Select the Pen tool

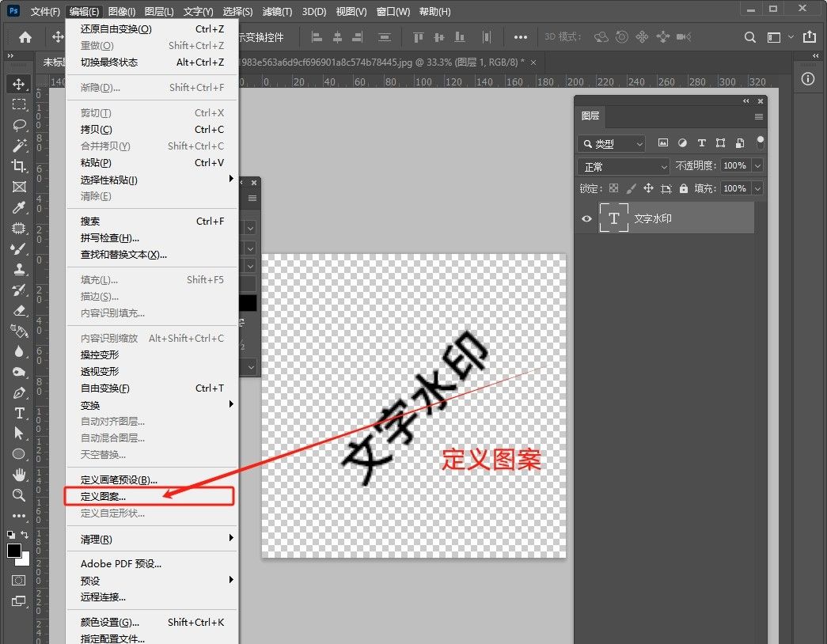[x=19, y=392]
